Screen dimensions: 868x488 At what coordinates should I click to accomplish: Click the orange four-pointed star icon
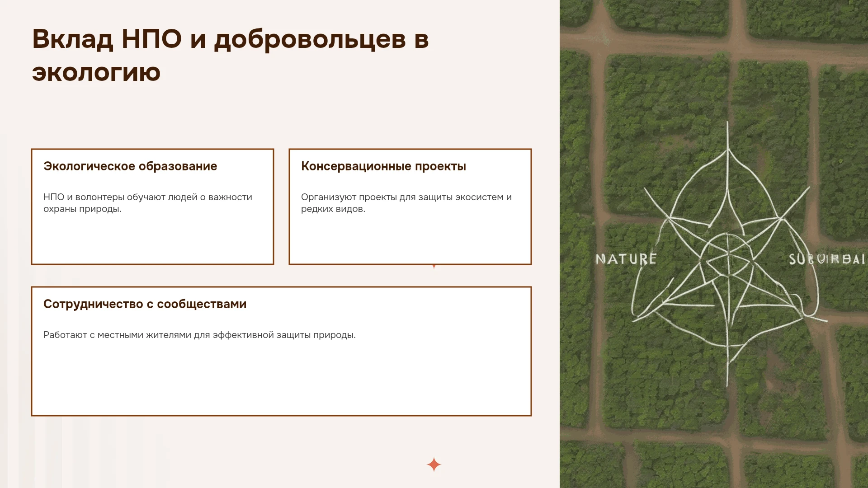(434, 465)
